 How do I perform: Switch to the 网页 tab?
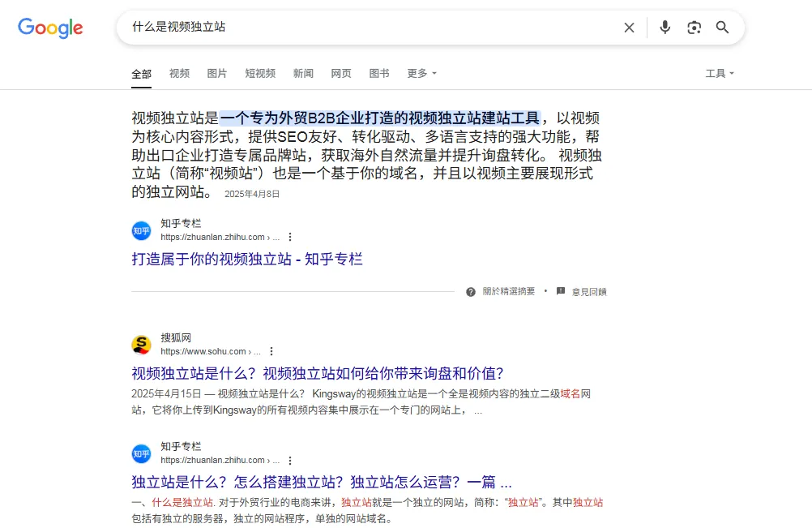coord(341,73)
